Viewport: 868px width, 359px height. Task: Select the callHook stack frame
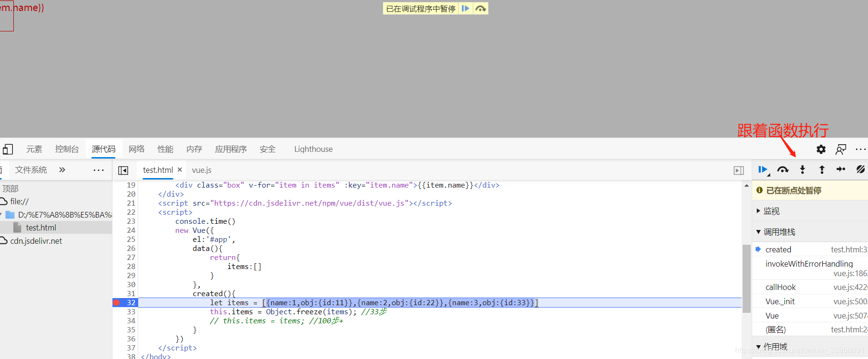click(x=810, y=287)
